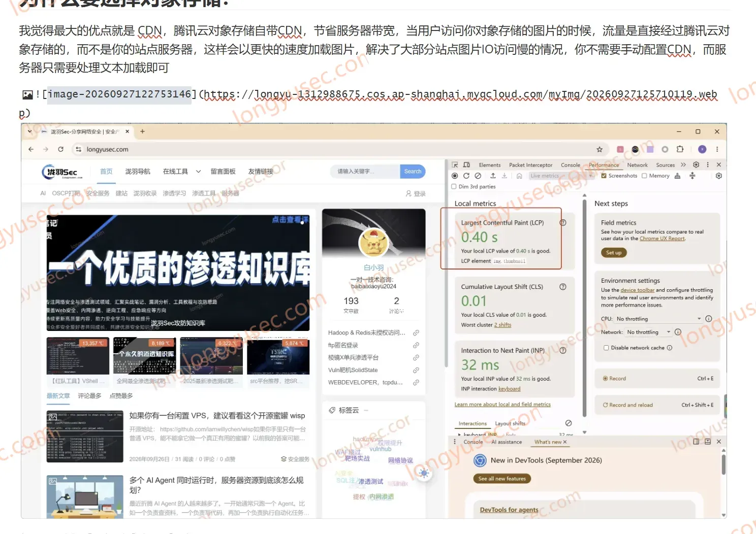This screenshot has height=534, width=756.
Task: Toggle the device toolbar icon in DevTools
Action: 466,165
